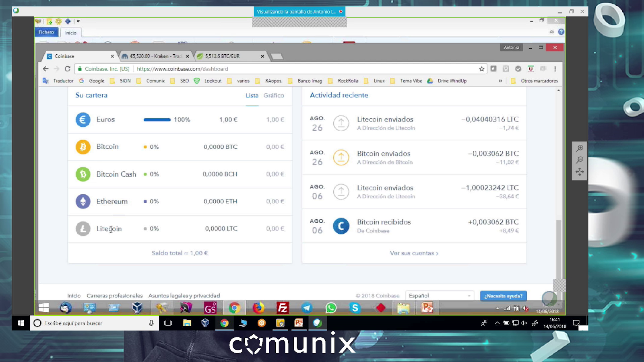Click the Antonio profile button
The height and width of the screenshot is (362, 644).
coord(511,47)
